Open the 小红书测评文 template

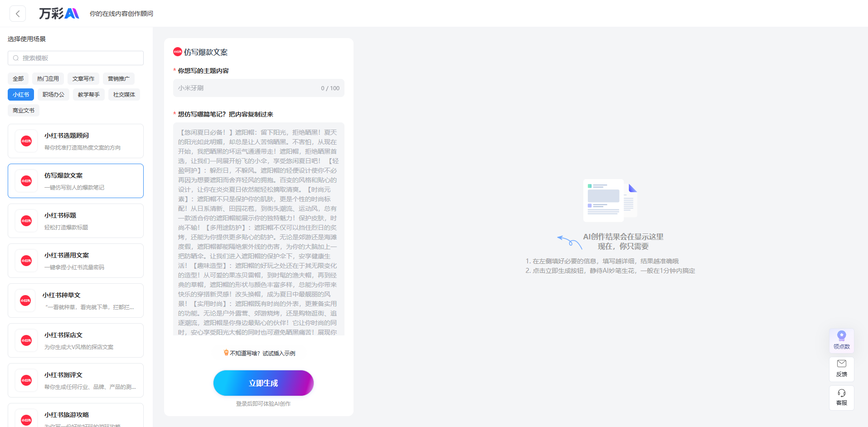coord(76,380)
